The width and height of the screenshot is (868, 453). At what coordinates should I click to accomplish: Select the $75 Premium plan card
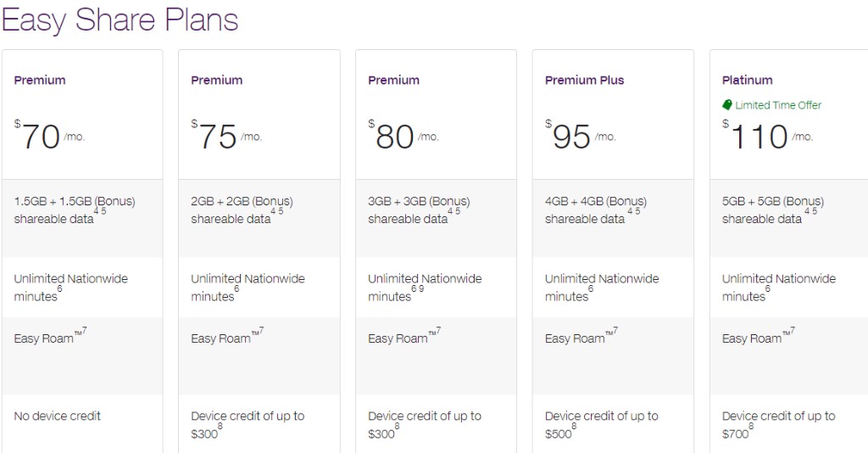[259, 251]
